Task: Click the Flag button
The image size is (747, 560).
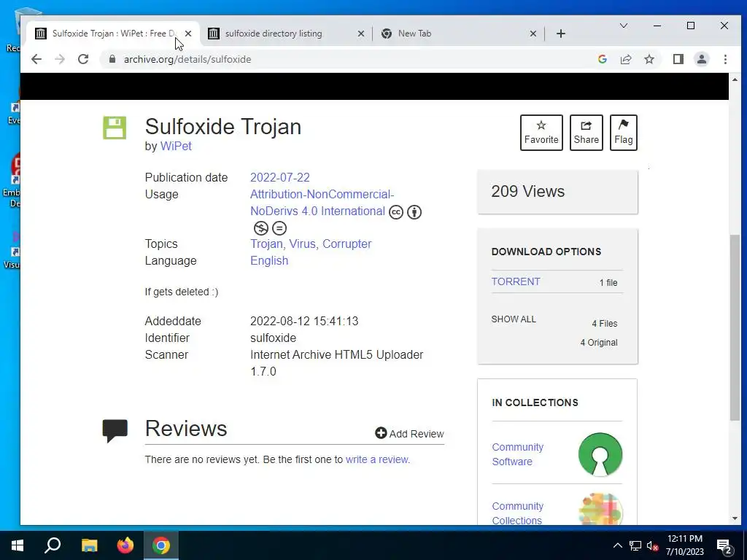Action: coord(623,133)
